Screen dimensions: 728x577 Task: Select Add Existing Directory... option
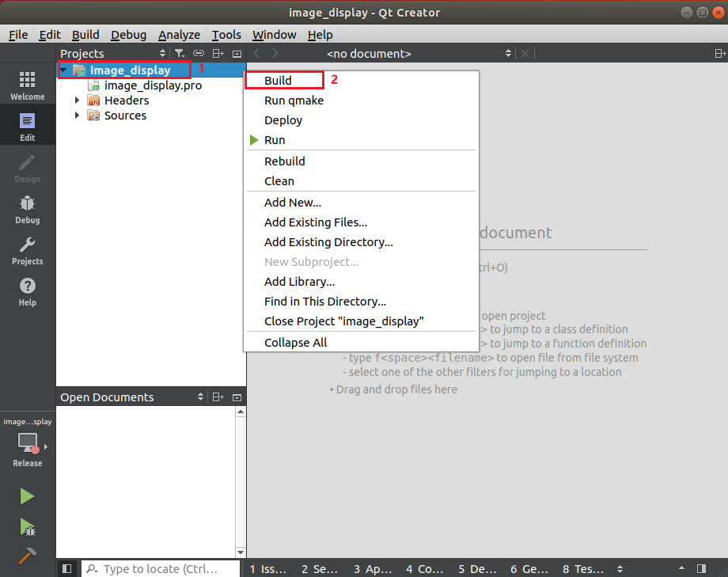click(361, 242)
